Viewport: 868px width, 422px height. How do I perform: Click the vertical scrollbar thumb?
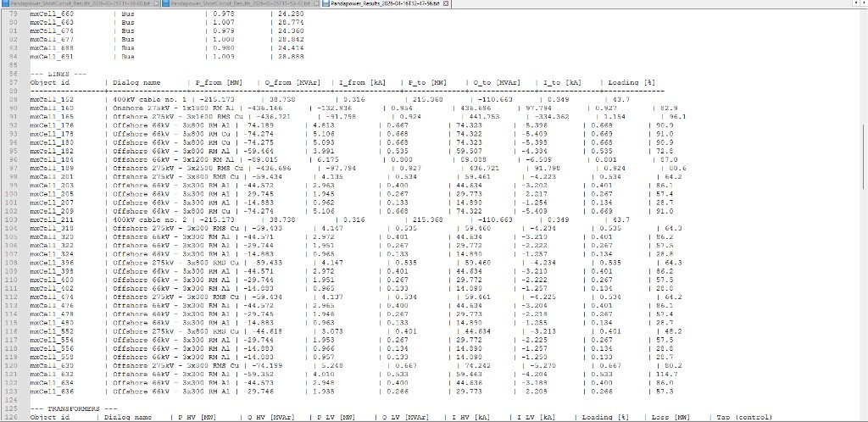coord(864,157)
